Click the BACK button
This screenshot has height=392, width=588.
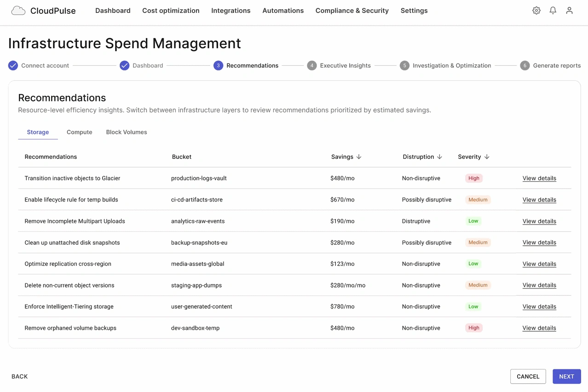click(20, 376)
